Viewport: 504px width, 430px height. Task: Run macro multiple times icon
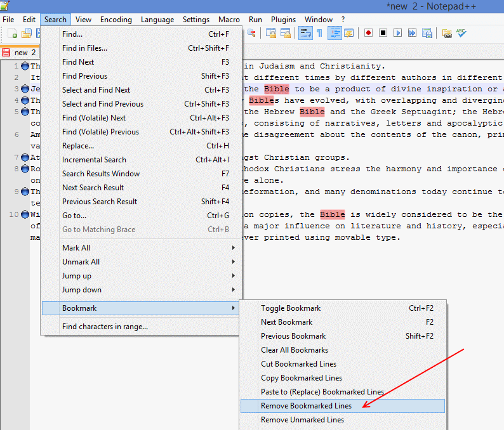[x=412, y=33]
